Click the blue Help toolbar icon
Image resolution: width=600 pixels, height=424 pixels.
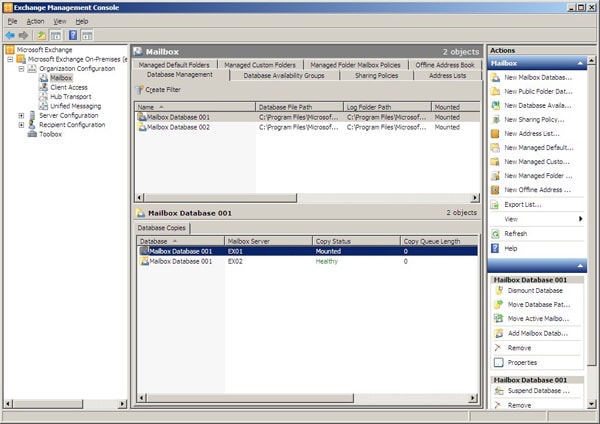(73, 36)
